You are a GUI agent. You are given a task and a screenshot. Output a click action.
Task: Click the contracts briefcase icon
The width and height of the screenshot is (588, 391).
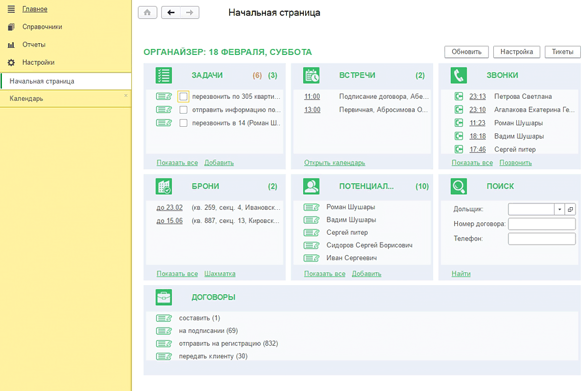click(164, 297)
